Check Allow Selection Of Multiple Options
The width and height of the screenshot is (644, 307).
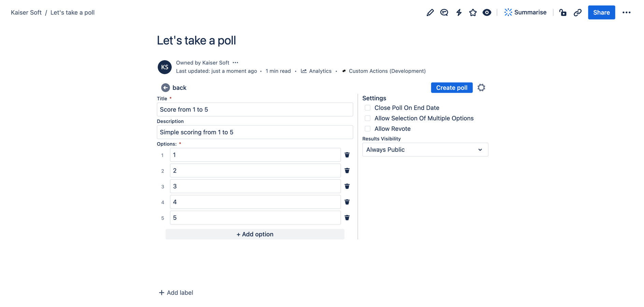(x=367, y=118)
